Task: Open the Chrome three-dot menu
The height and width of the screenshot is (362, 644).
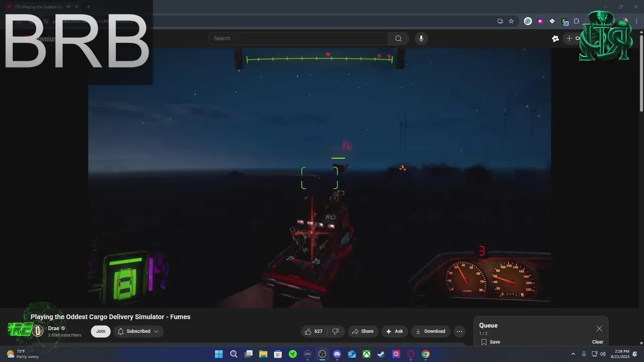Action: pos(637,21)
